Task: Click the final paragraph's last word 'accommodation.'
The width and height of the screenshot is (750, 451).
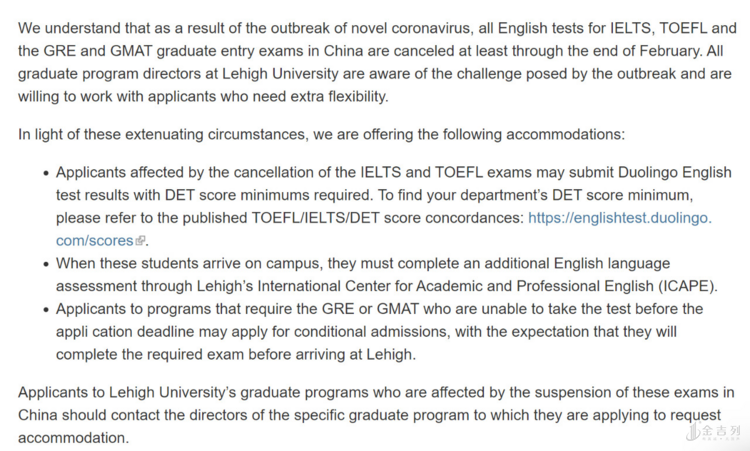Action: pyautogui.click(x=73, y=437)
